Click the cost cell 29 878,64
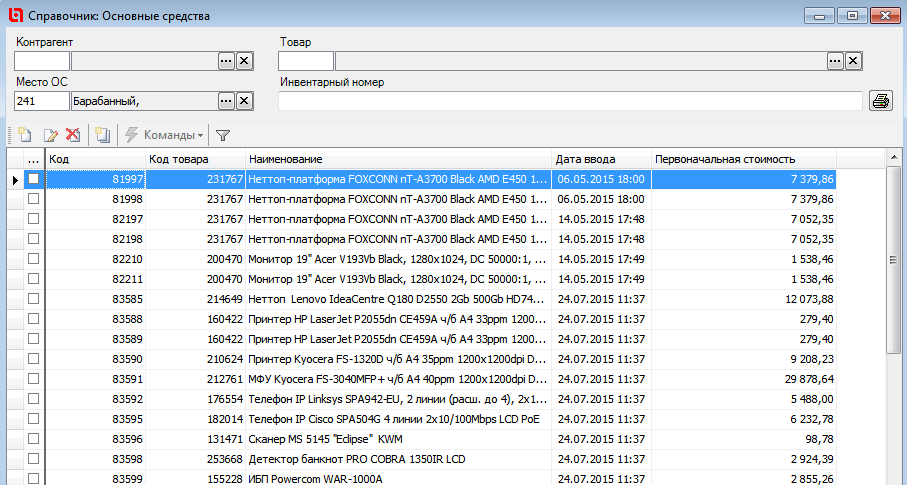 [x=744, y=379]
